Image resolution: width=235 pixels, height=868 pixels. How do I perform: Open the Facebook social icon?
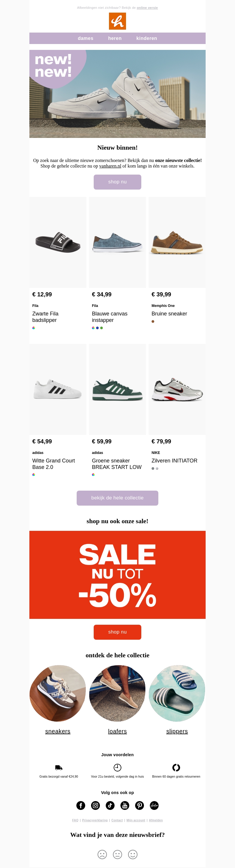point(81,805)
